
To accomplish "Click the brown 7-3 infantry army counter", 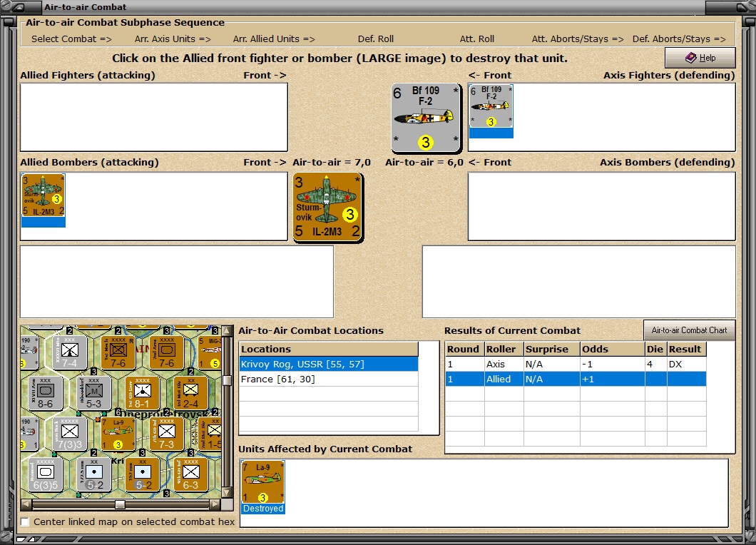I will (x=167, y=434).
